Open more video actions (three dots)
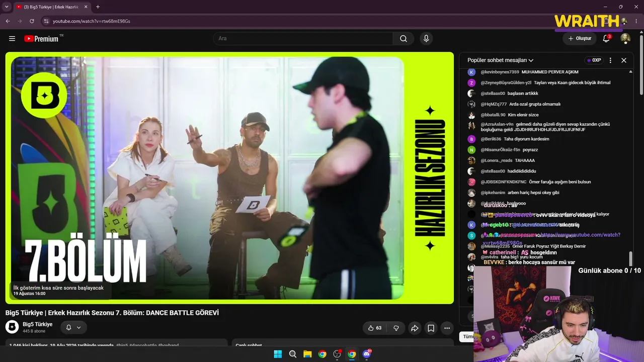Image resolution: width=644 pixels, height=362 pixels. 447,328
